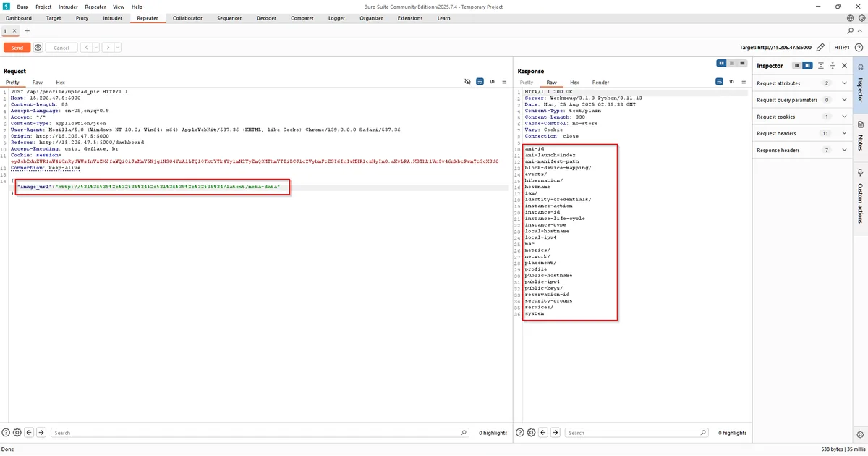Viewport: 868px width, 456px height.
Task: Toggle hide non-printable eye icon in Request
Action: pos(468,83)
